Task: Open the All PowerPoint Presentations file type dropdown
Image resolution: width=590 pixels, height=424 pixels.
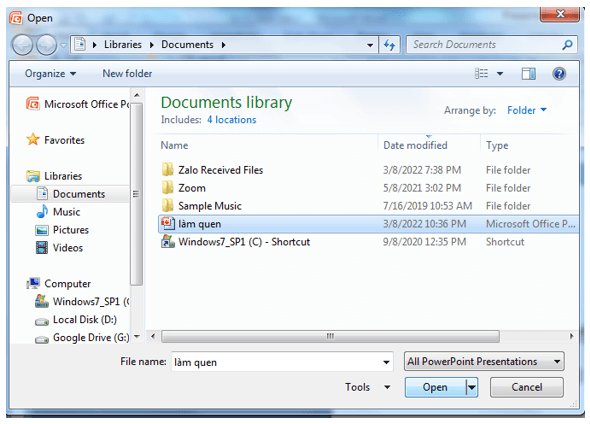Action: 484,362
